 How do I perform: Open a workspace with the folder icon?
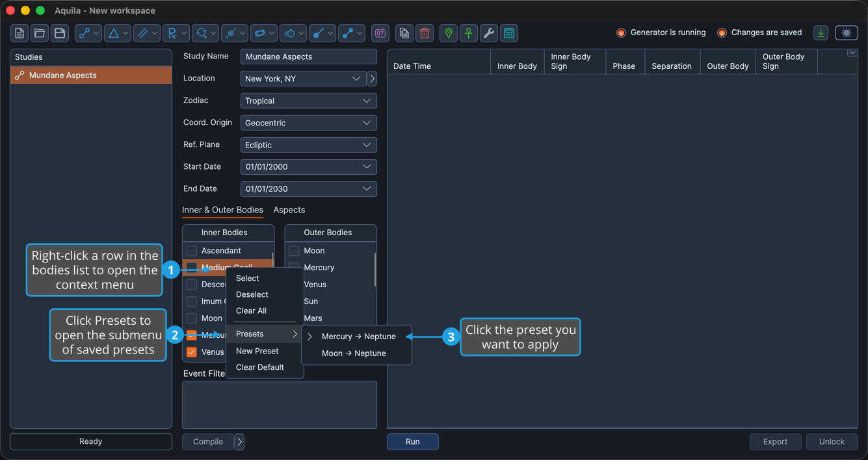pos(40,33)
